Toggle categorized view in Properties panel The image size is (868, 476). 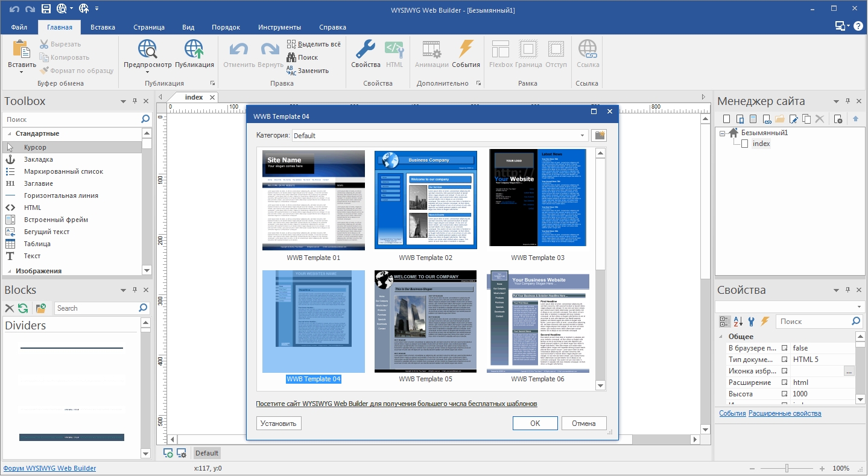coord(725,322)
